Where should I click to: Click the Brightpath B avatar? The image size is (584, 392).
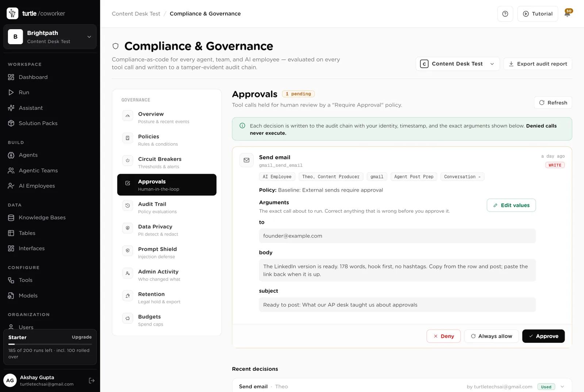coord(15,36)
